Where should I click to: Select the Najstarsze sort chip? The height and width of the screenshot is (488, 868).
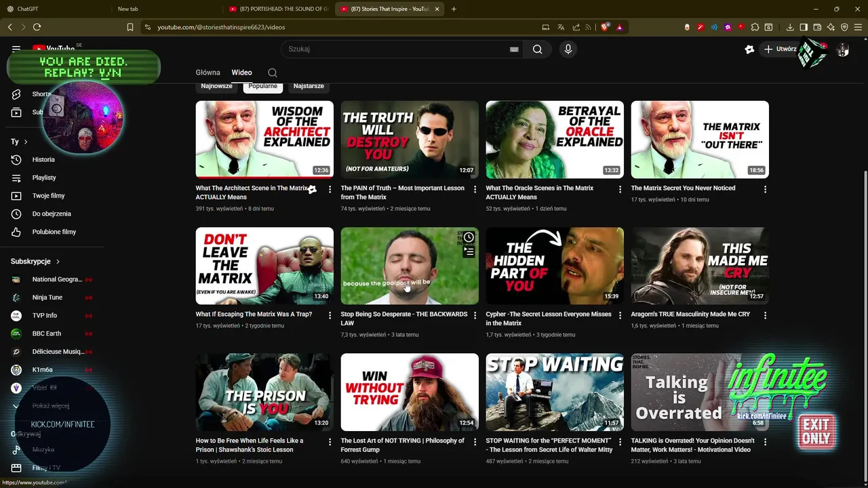309,86
